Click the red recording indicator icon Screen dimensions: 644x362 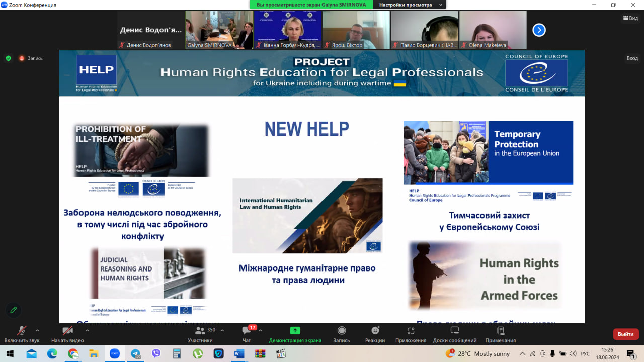22,58
